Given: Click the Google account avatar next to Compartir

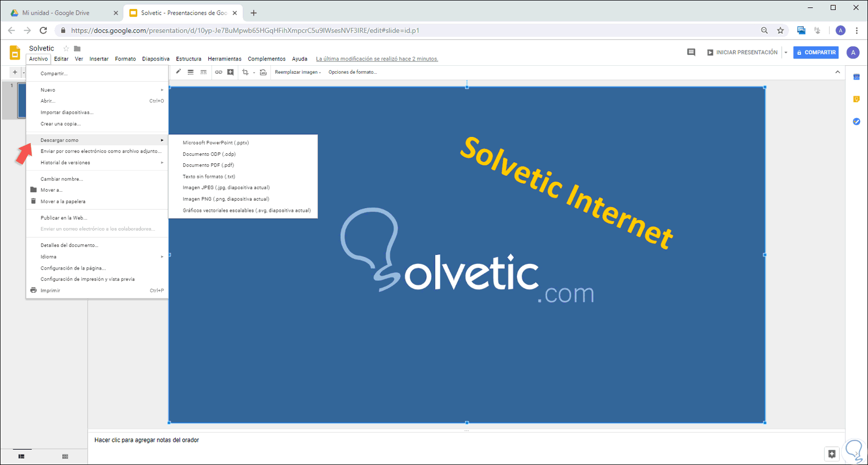Looking at the screenshot, I should pyautogui.click(x=853, y=52).
